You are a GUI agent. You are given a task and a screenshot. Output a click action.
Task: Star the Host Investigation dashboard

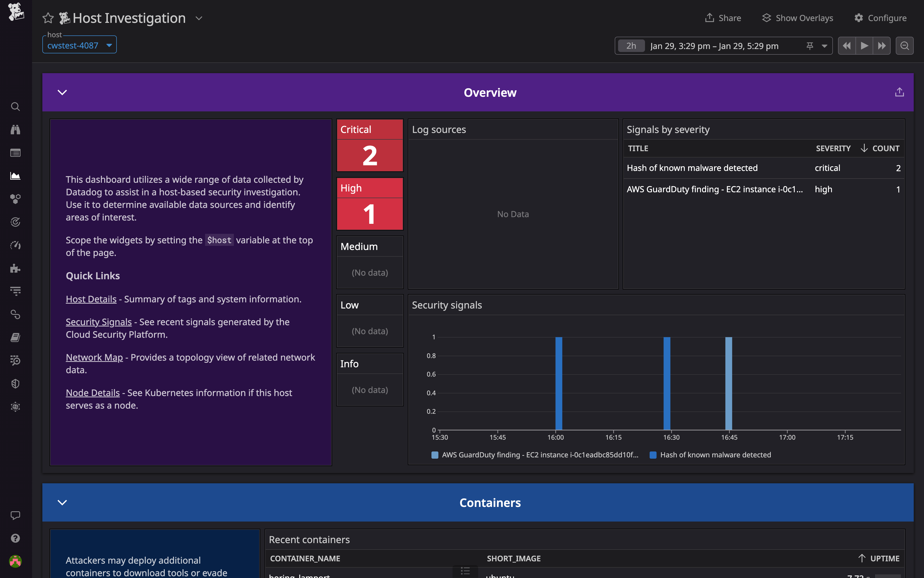[48, 18]
